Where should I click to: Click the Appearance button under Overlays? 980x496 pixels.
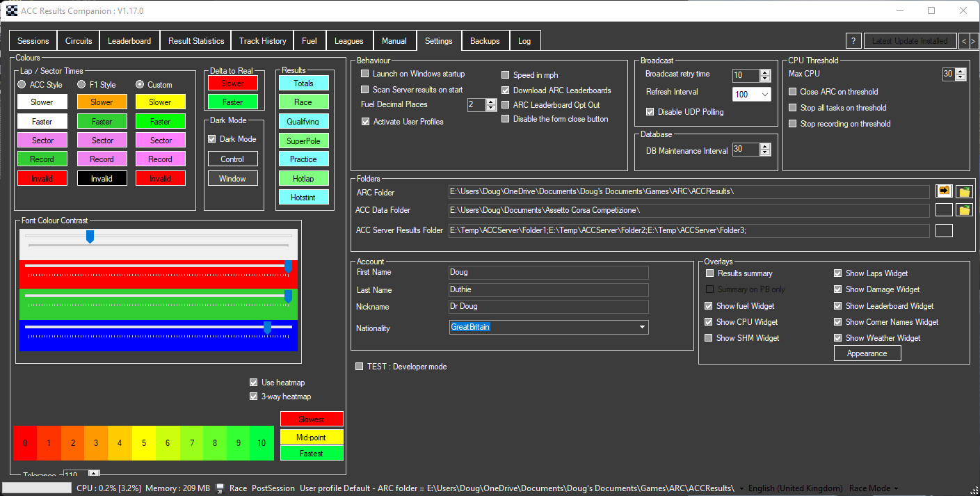click(867, 353)
